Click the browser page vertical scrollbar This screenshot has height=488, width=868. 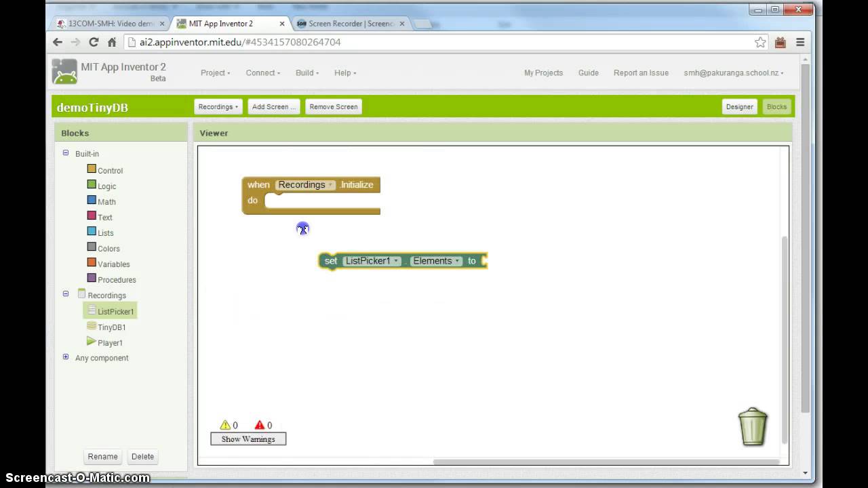pos(806,237)
